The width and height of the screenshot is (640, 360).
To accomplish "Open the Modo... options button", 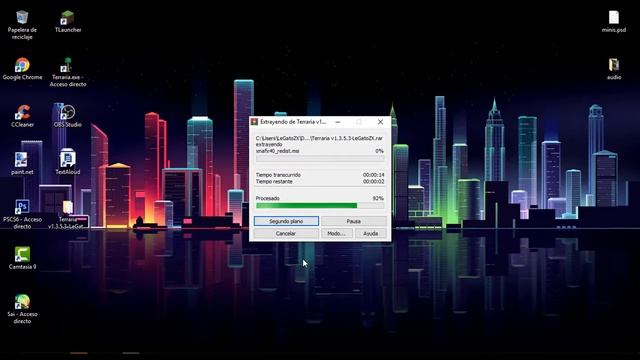I will [337, 233].
